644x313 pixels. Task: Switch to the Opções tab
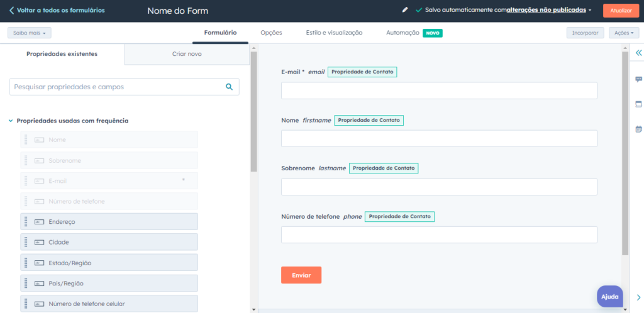pos(271,33)
